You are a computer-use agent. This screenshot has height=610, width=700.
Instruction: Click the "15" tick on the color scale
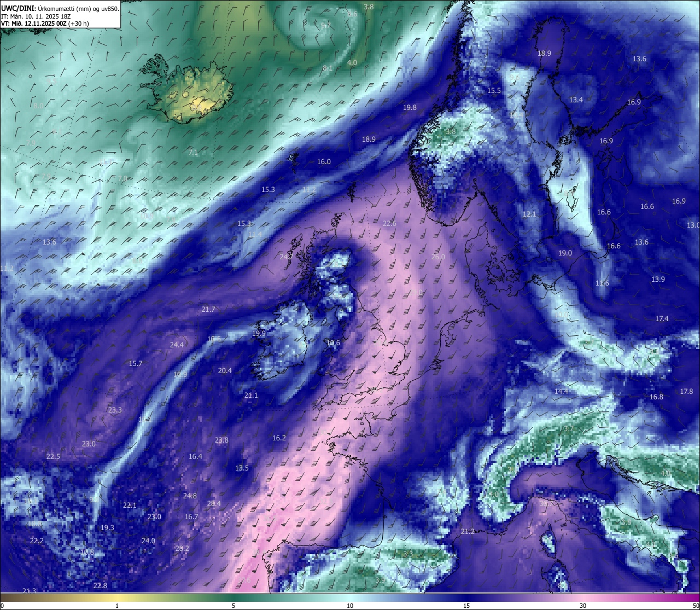[466, 606]
